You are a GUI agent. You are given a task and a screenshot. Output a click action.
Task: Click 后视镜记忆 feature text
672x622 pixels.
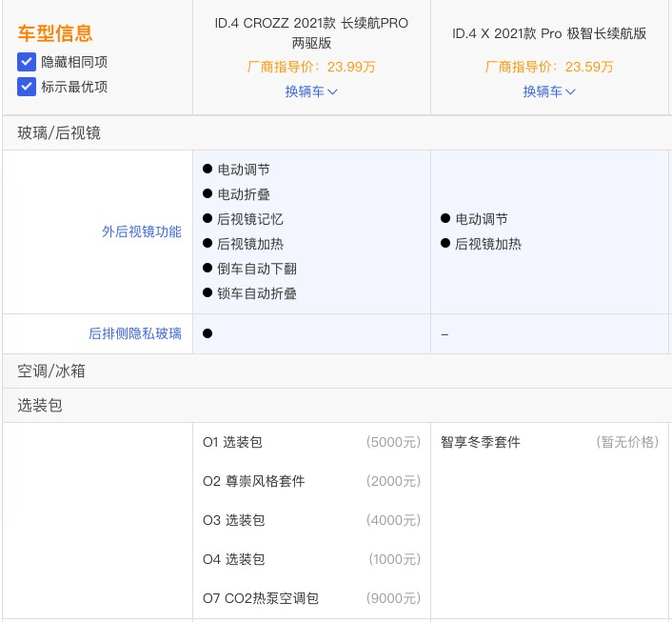pos(250,219)
